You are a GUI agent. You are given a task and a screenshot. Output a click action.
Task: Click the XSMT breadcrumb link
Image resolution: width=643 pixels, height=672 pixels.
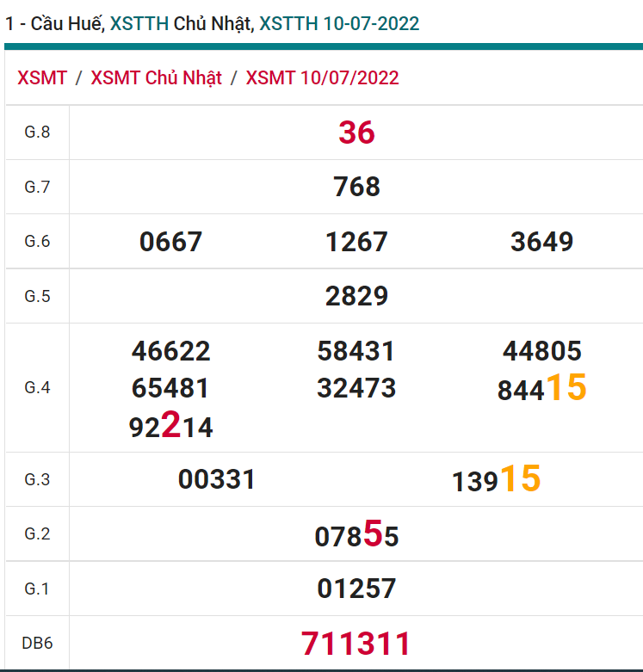coord(42,77)
